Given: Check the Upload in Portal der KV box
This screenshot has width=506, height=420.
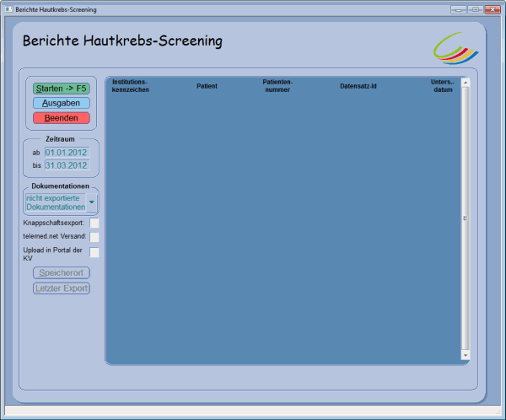Looking at the screenshot, I should click(x=94, y=252).
